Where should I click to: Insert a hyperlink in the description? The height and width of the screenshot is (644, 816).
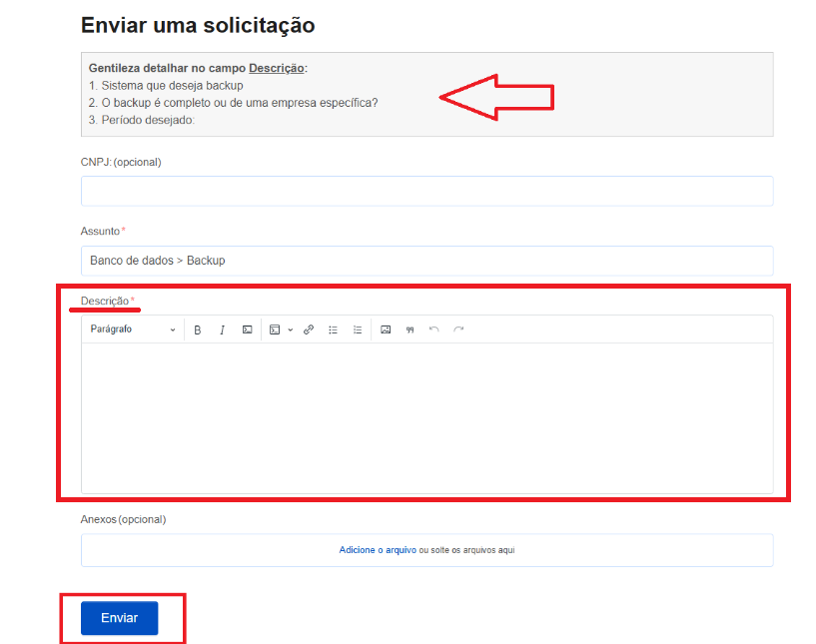click(x=309, y=329)
